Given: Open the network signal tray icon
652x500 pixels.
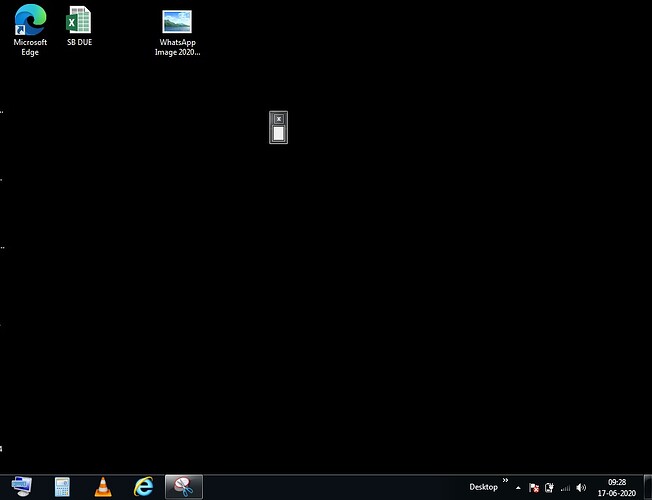Looking at the screenshot, I should click(565, 488).
